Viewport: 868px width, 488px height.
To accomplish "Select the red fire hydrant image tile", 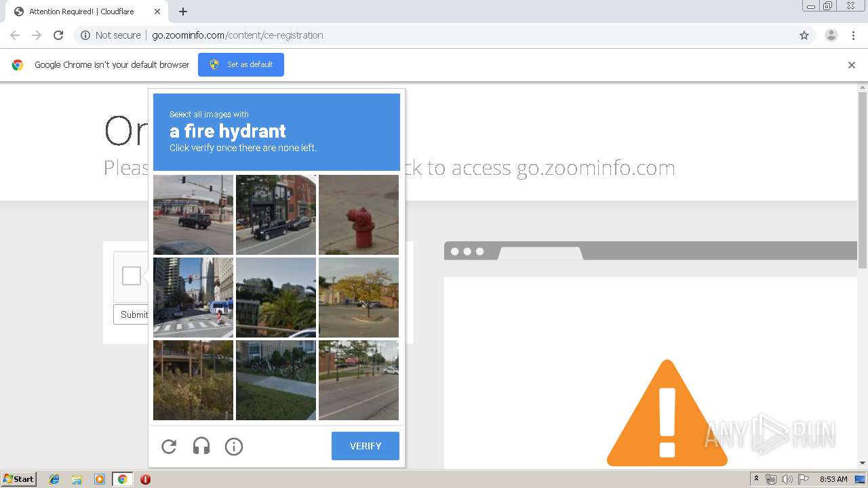I will pyautogui.click(x=359, y=215).
